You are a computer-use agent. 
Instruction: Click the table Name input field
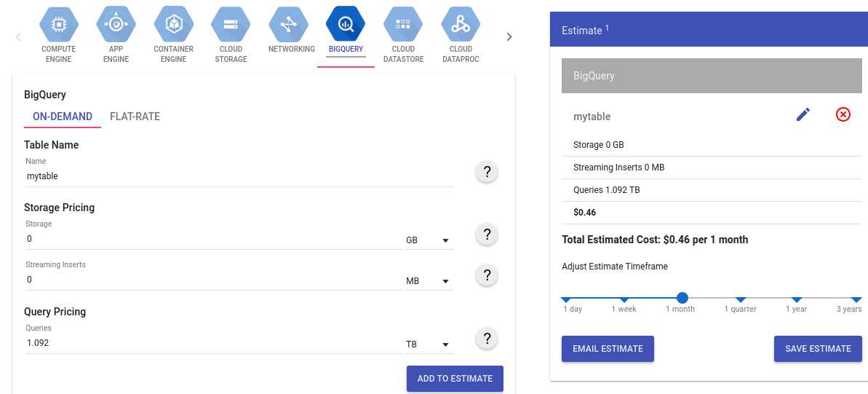[x=239, y=176]
